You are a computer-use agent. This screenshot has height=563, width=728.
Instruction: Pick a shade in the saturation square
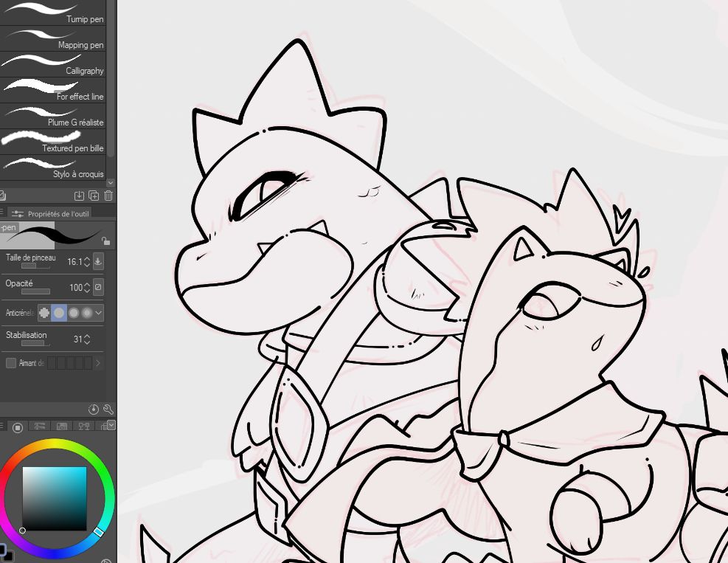[55, 498]
